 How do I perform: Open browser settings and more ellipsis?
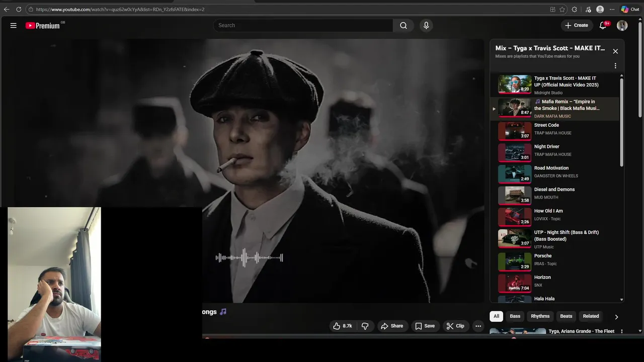point(612,9)
